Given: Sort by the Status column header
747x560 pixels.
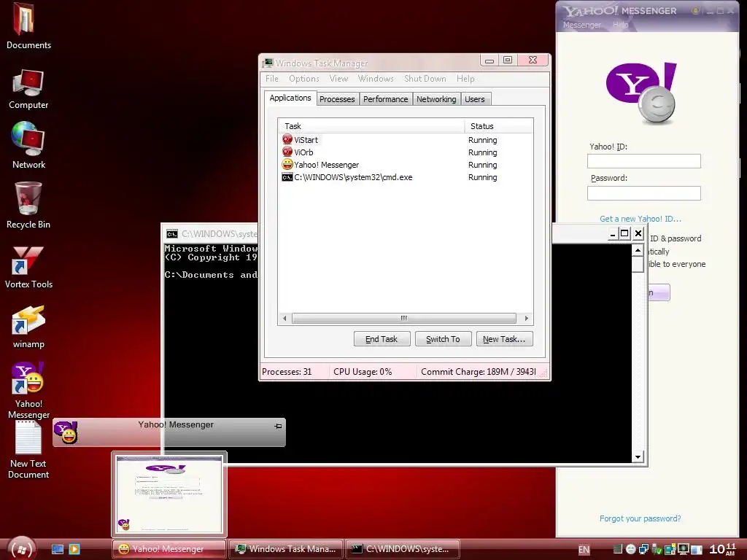Looking at the screenshot, I should (499, 126).
